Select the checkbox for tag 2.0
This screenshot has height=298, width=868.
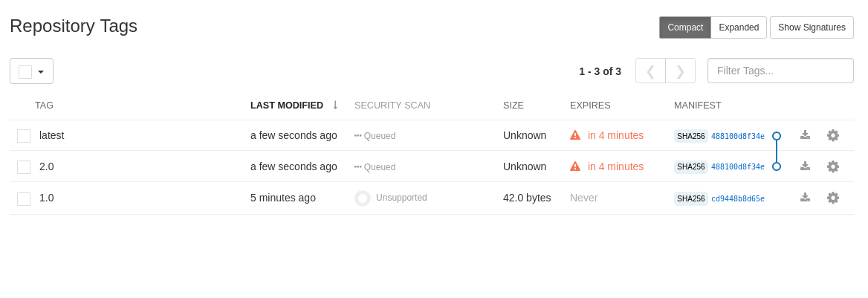point(24,167)
